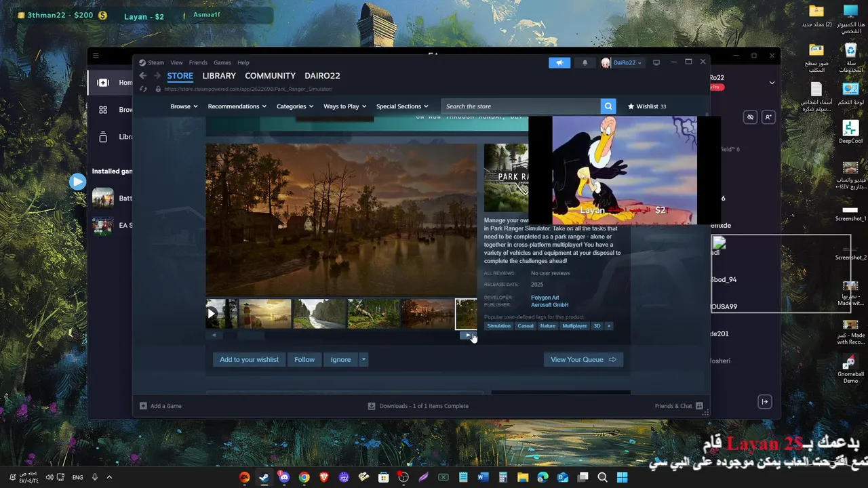The width and height of the screenshot is (868, 488).
Task: Expand the EA profile chevron
Action: click(x=772, y=83)
